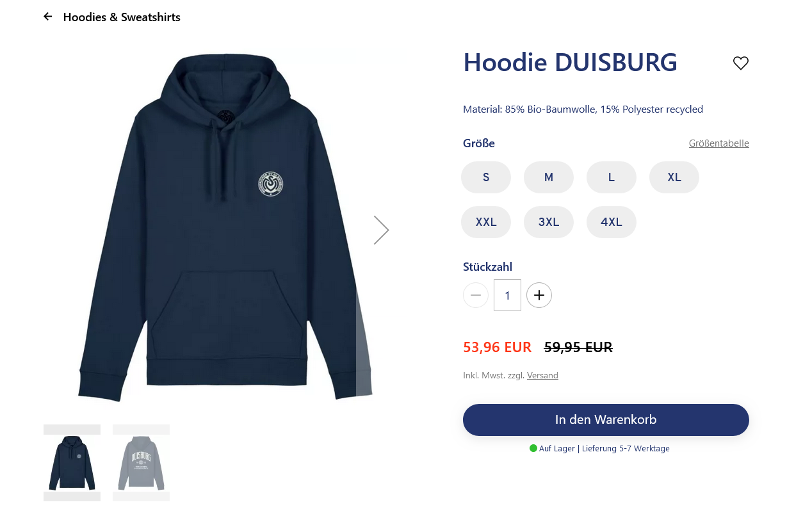The image size is (787, 532).
Task: Decrease quantity with the minus icon
Action: click(x=475, y=295)
